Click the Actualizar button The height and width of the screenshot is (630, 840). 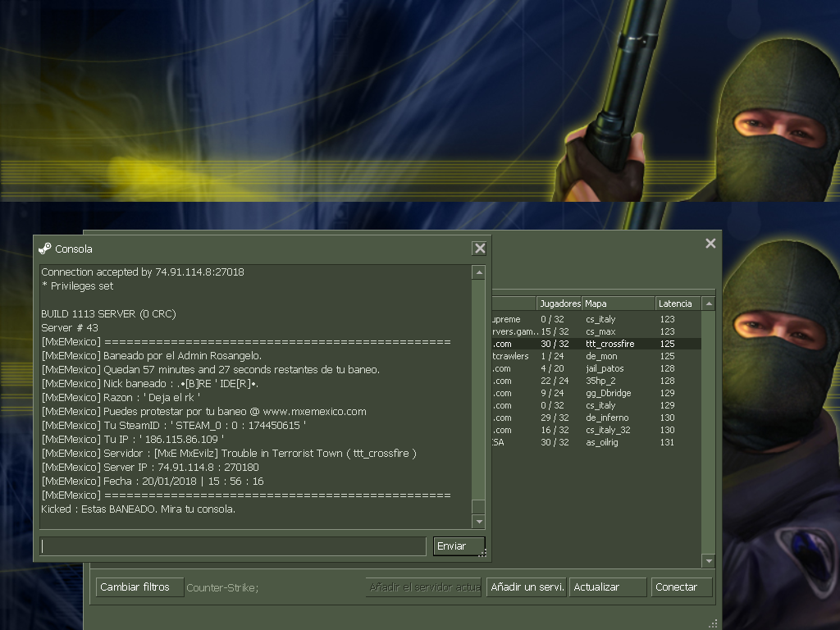608,587
